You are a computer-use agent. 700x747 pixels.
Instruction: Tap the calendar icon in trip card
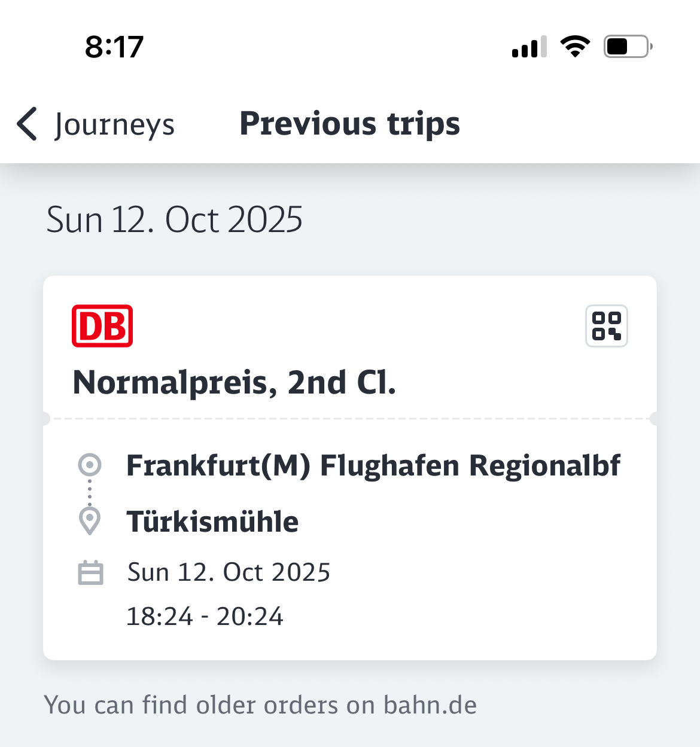pyautogui.click(x=90, y=572)
